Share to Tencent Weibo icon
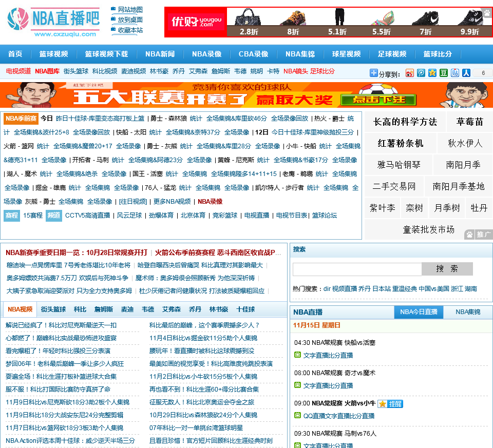The image size is (493, 448). [x=421, y=73]
